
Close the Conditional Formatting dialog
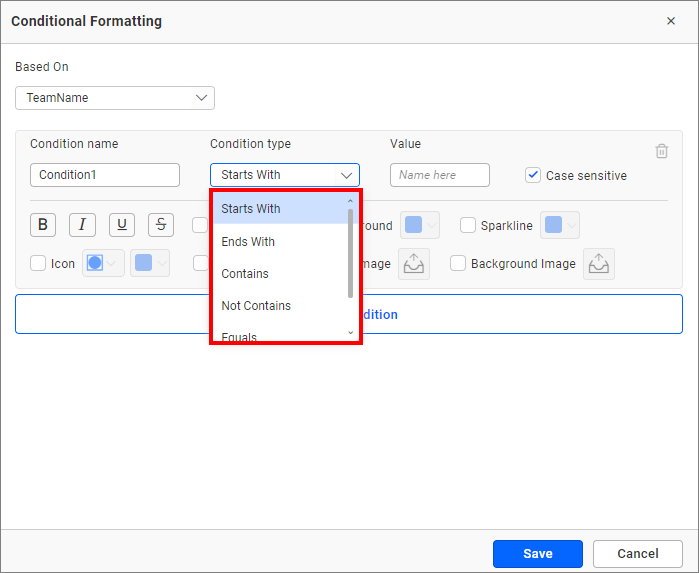pos(670,21)
